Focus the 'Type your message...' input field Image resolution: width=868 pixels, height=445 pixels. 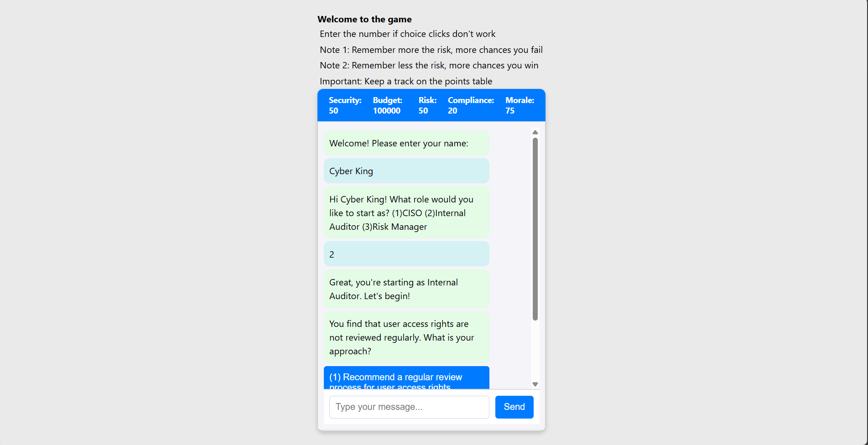pyautogui.click(x=409, y=407)
